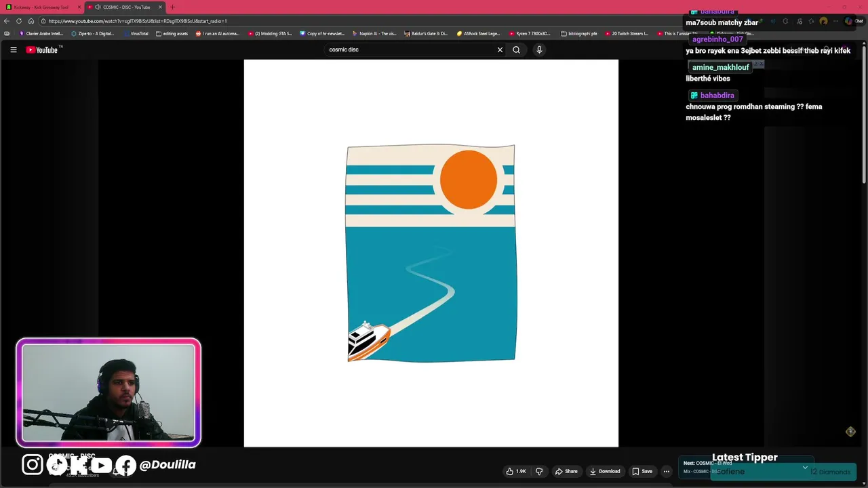This screenshot has height=488, width=868.
Task: Open the browser home page
Action: tap(31, 21)
